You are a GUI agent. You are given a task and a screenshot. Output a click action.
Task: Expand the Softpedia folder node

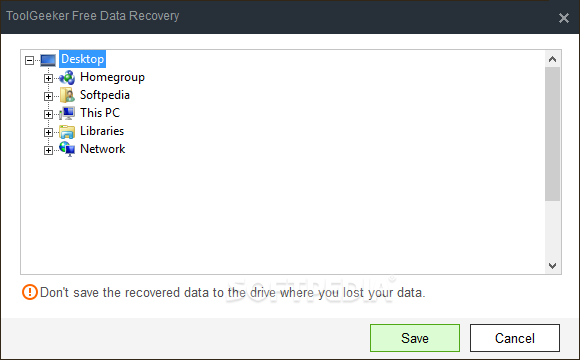click(48, 96)
